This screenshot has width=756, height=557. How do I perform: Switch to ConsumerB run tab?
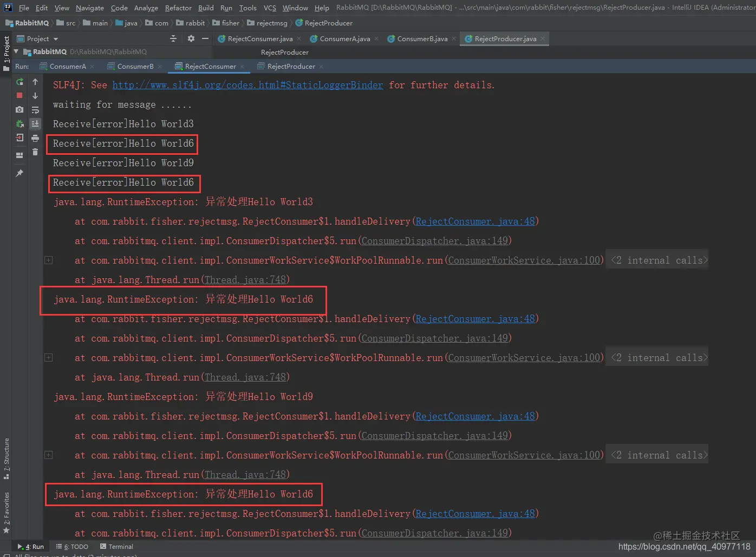pyautogui.click(x=135, y=67)
